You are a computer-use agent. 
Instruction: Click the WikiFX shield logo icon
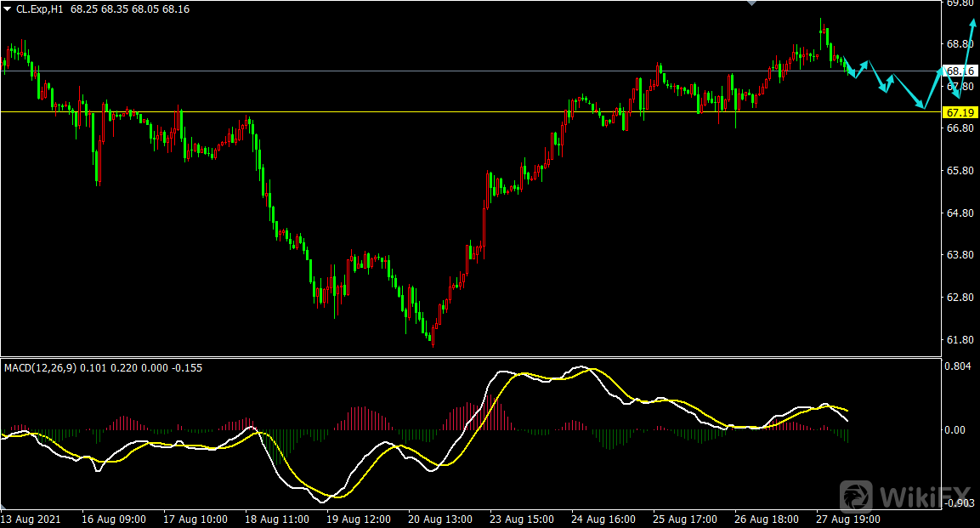click(858, 496)
